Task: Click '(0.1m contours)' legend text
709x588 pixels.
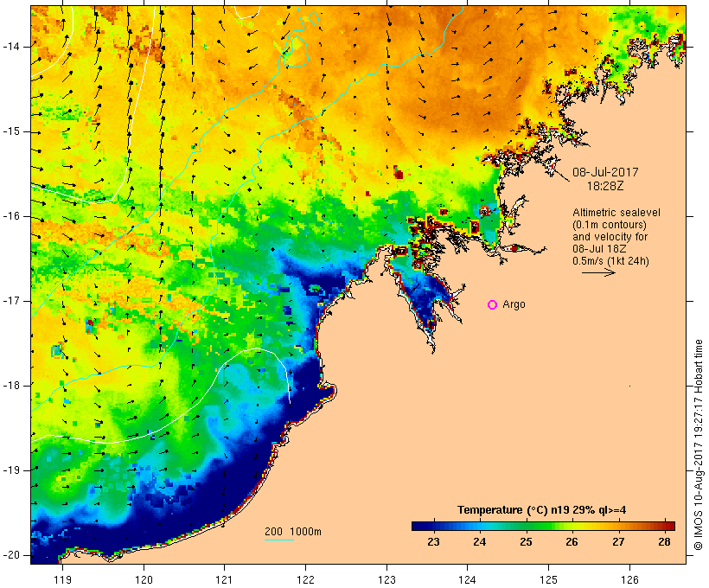Action: [x=610, y=225]
